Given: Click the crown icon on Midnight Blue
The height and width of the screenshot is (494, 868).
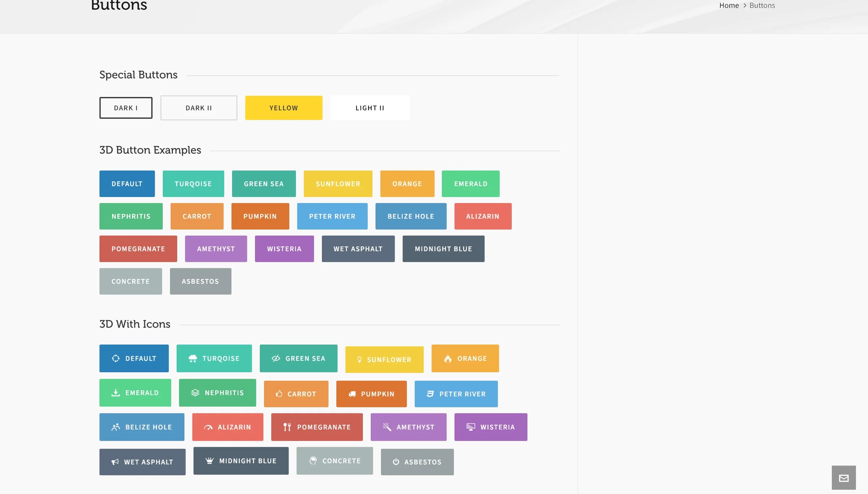Looking at the screenshot, I should pos(209,460).
